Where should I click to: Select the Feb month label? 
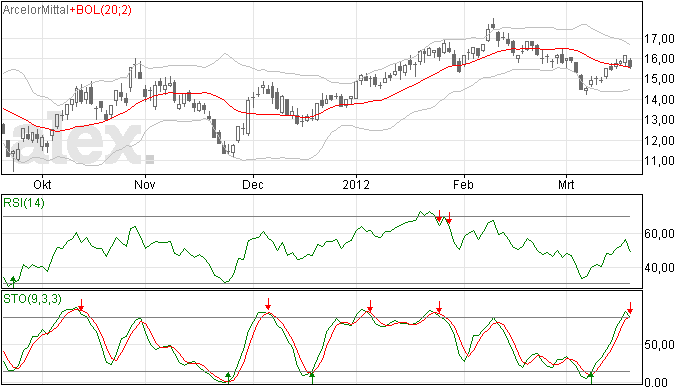(x=463, y=184)
